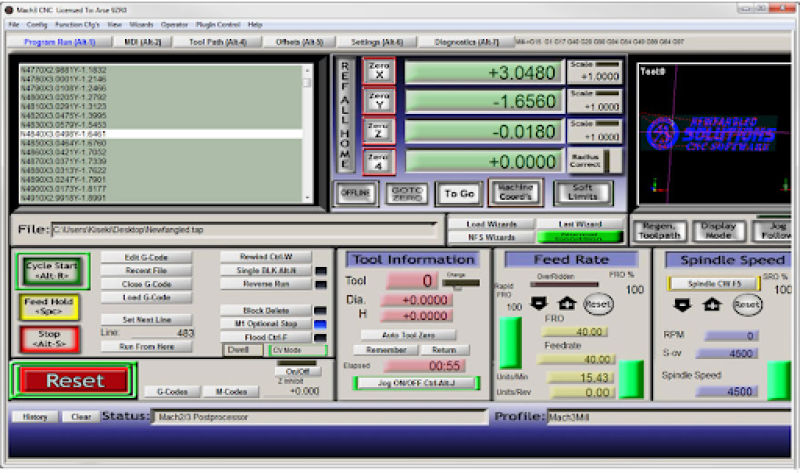Viewport: 800px width, 473px height.
Task: Click the round feed rate Reset button
Action: 598,303
